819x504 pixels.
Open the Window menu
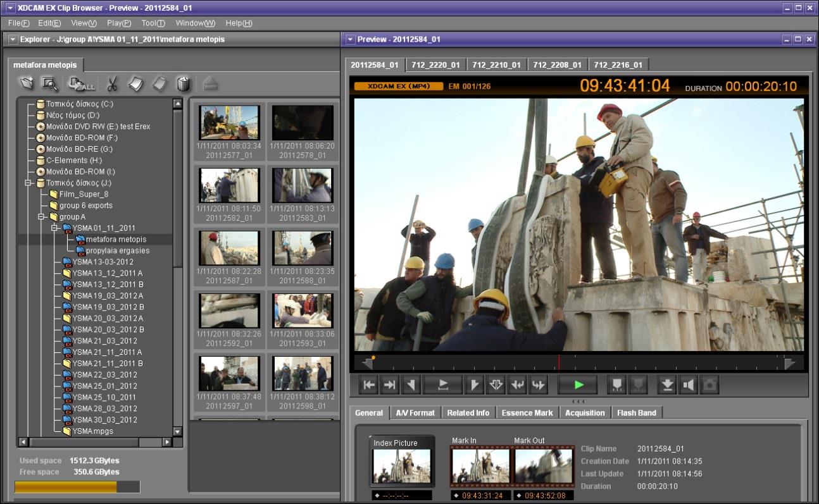click(195, 23)
